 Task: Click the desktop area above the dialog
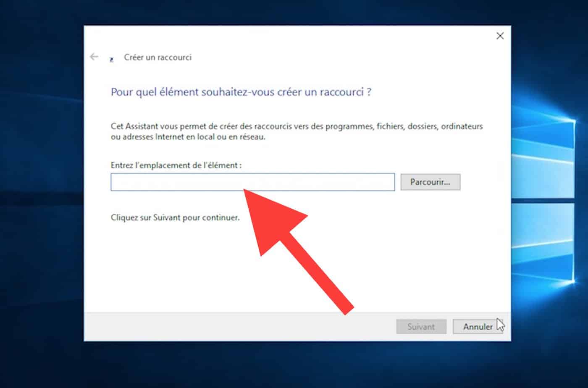point(294,13)
